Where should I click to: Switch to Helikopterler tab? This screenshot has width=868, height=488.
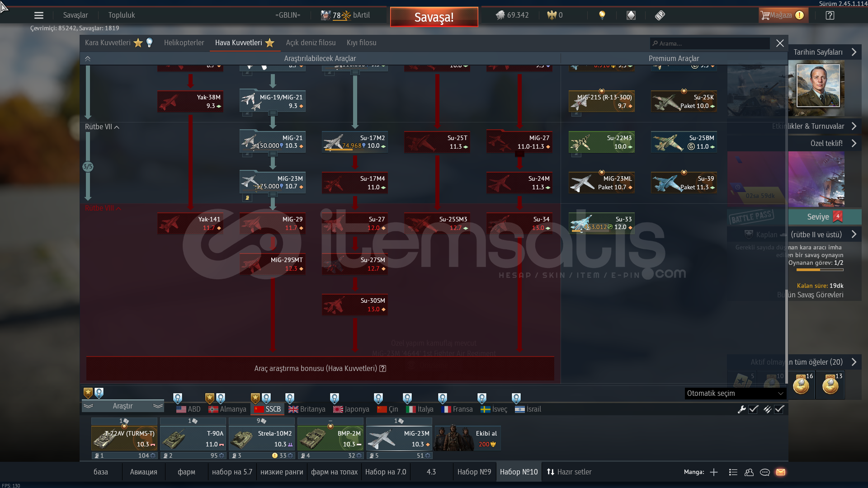[x=184, y=42]
